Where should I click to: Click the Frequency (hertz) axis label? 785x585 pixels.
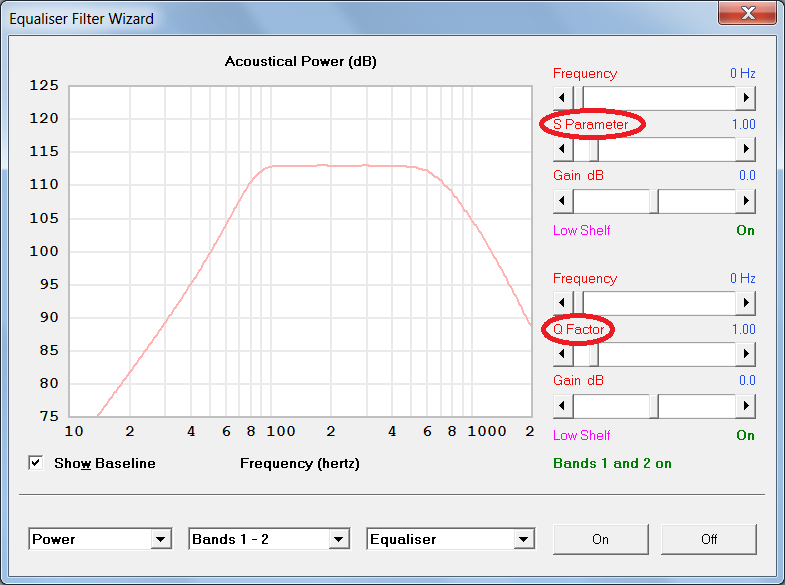(299, 463)
